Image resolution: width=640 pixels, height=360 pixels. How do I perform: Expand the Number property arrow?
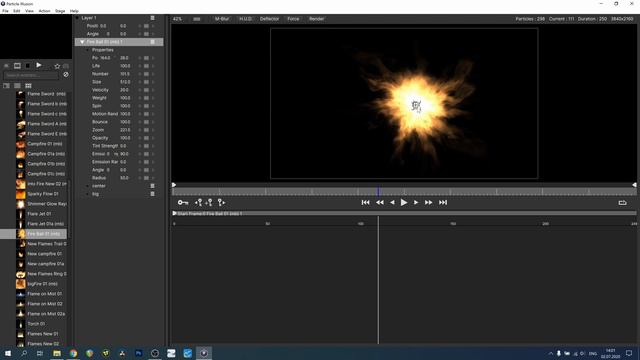point(153,74)
